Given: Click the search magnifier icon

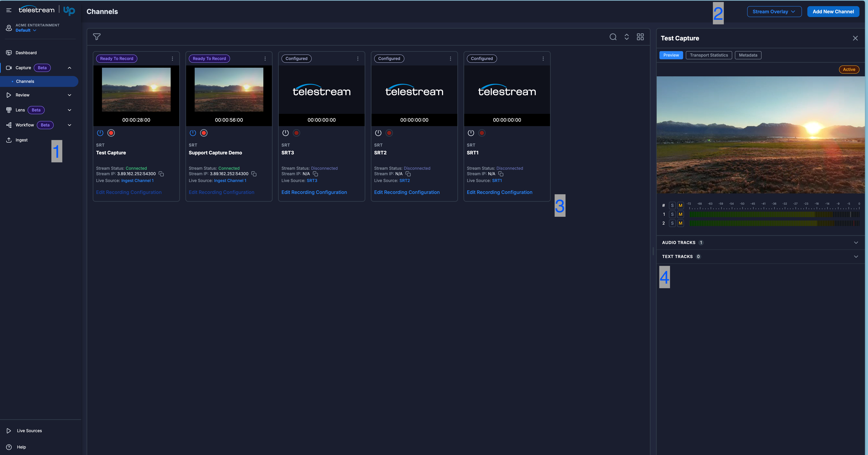Looking at the screenshot, I should [613, 37].
